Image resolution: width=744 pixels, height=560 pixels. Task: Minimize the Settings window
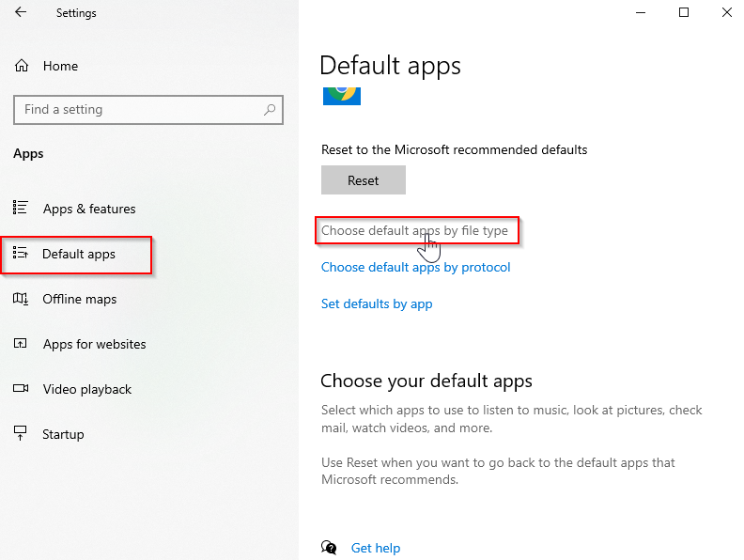(x=641, y=12)
